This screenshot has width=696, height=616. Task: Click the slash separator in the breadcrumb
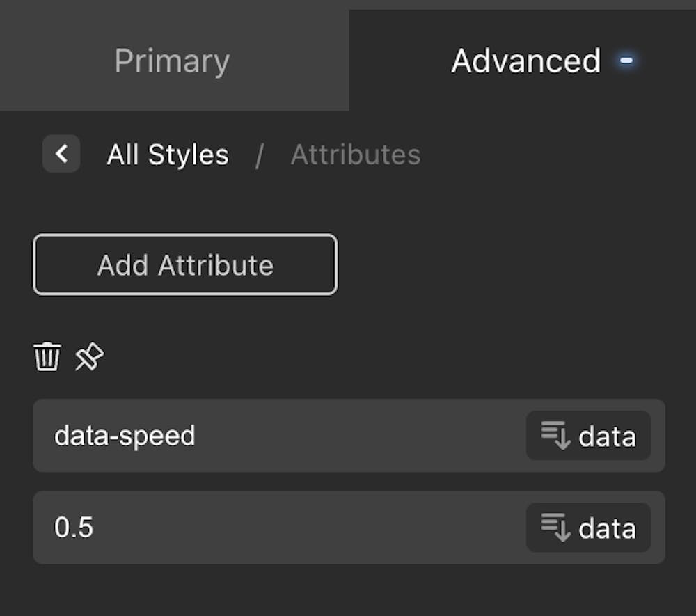[259, 155]
